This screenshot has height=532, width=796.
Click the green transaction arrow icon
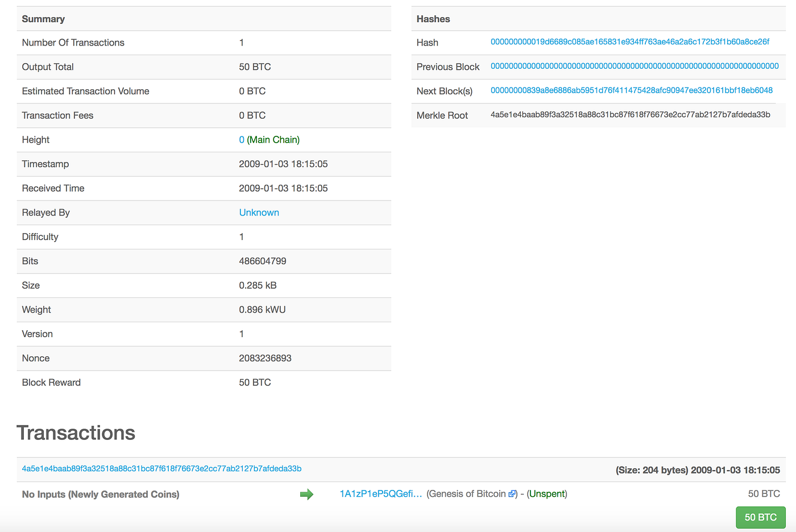[x=306, y=494]
